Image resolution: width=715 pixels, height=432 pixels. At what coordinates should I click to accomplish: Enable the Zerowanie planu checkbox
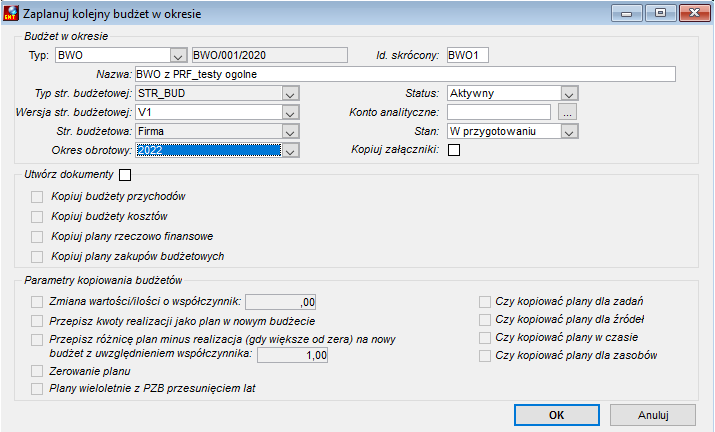(x=37, y=371)
